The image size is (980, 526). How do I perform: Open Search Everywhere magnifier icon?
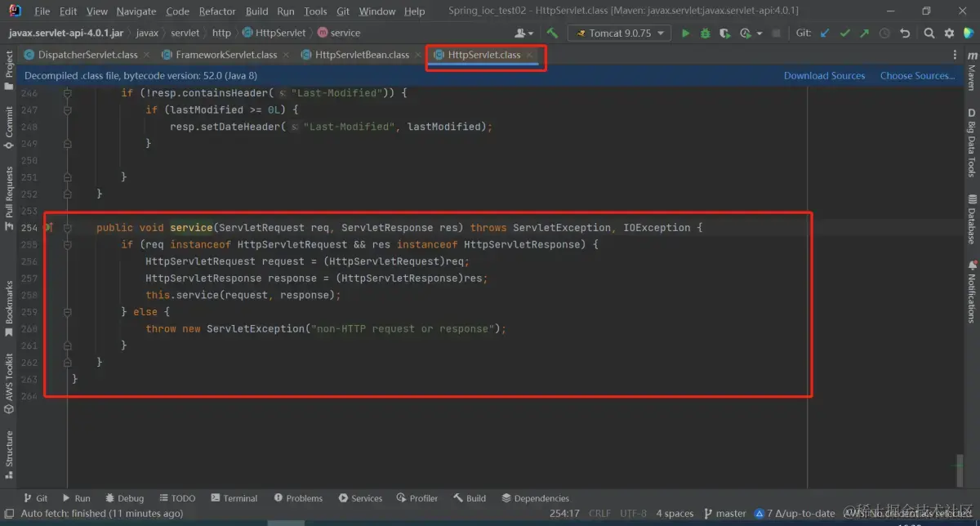coord(929,33)
